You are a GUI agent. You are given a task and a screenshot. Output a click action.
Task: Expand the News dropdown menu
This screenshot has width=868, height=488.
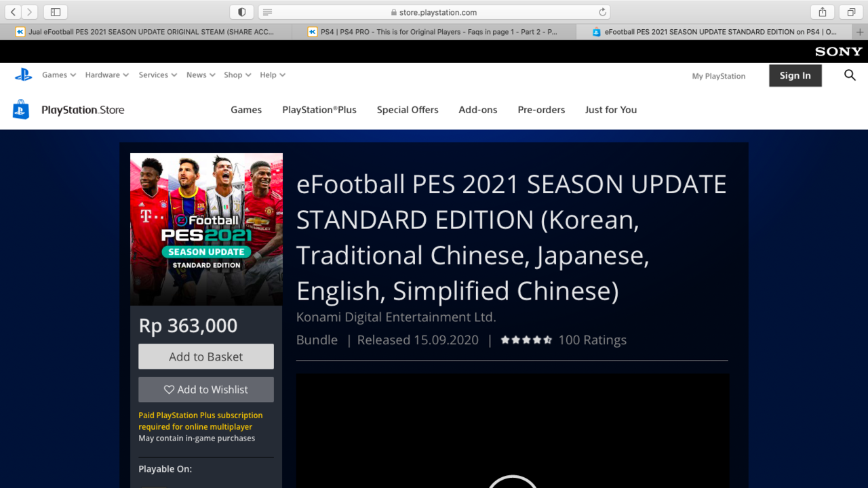201,75
